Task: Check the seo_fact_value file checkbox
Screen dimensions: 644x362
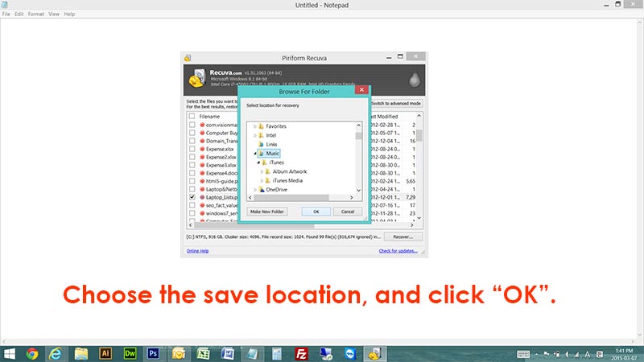Action: point(192,205)
